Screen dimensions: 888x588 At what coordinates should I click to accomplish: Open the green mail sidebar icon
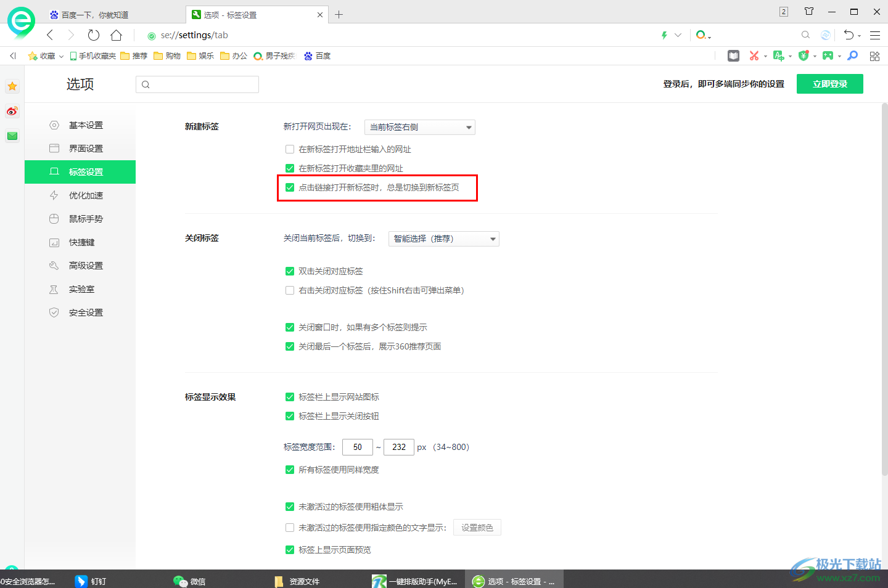tap(12, 136)
